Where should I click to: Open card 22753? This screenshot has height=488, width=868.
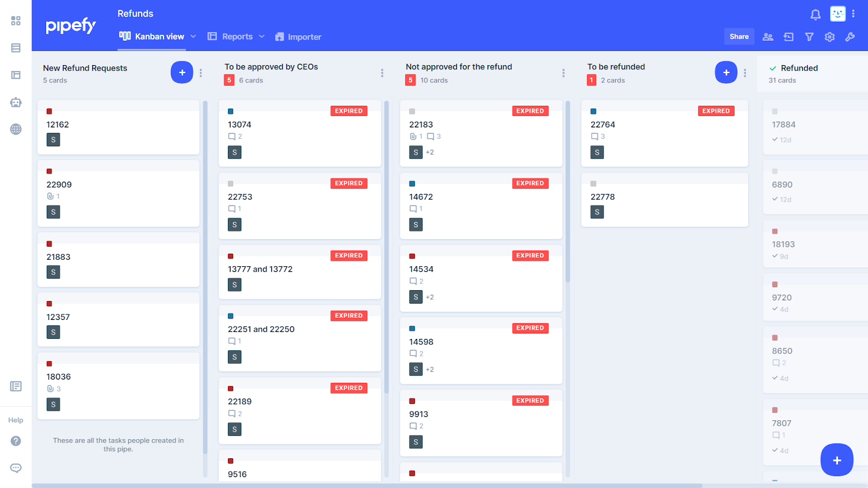(x=299, y=206)
